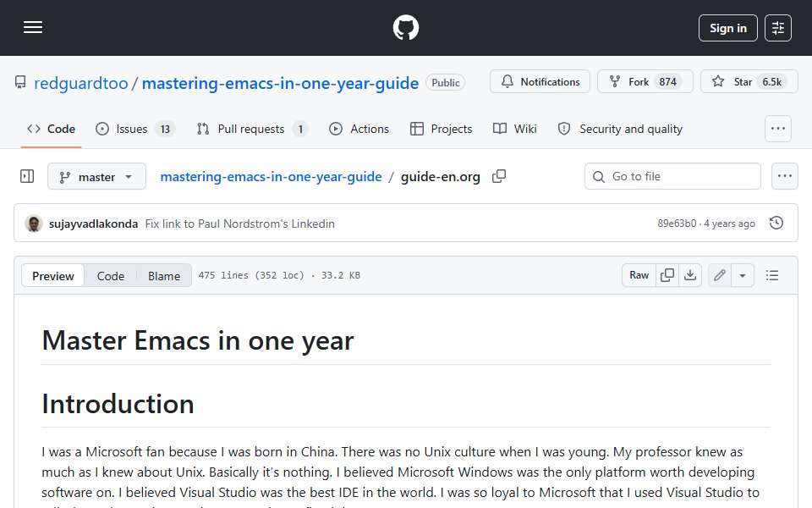The image size is (812, 508).
Task: Fork the repository
Action: click(x=645, y=82)
